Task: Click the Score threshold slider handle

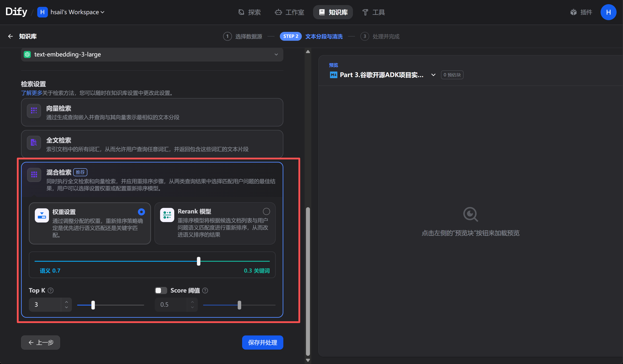Action: tap(239, 305)
